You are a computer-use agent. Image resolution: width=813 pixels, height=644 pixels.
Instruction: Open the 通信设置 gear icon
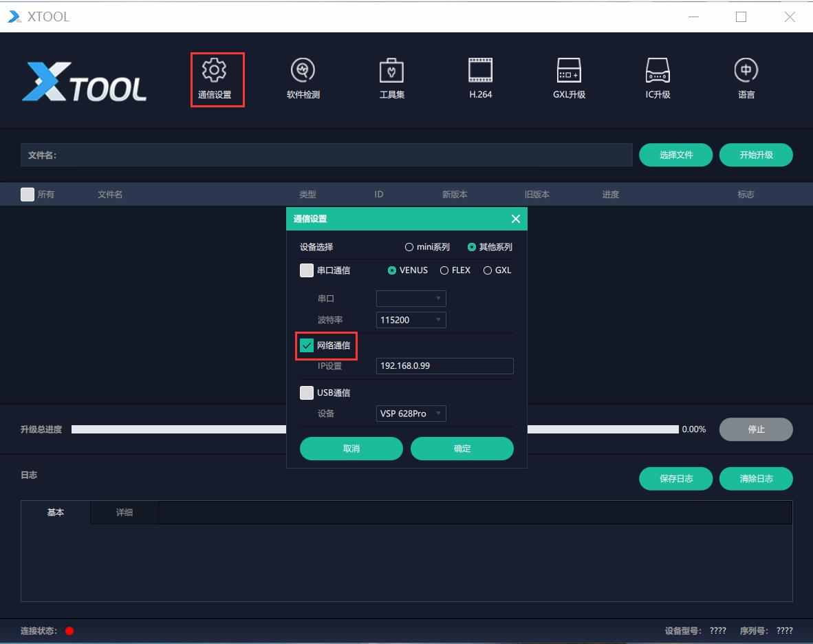[x=215, y=71]
